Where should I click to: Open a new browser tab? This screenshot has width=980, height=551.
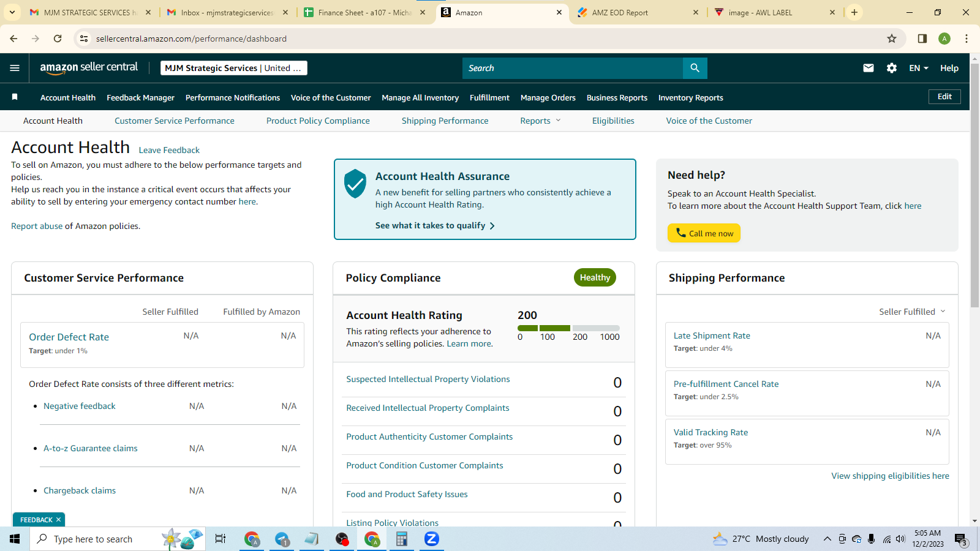coord(854,12)
